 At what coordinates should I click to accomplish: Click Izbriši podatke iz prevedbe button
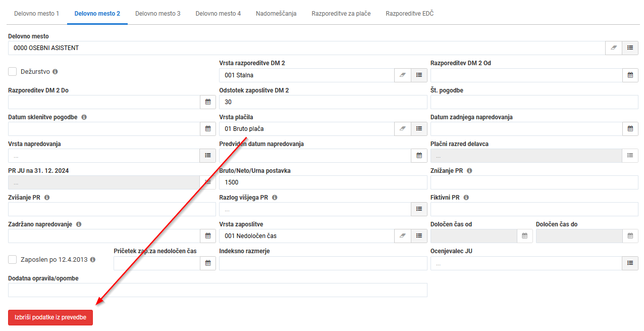pos(50,317)
